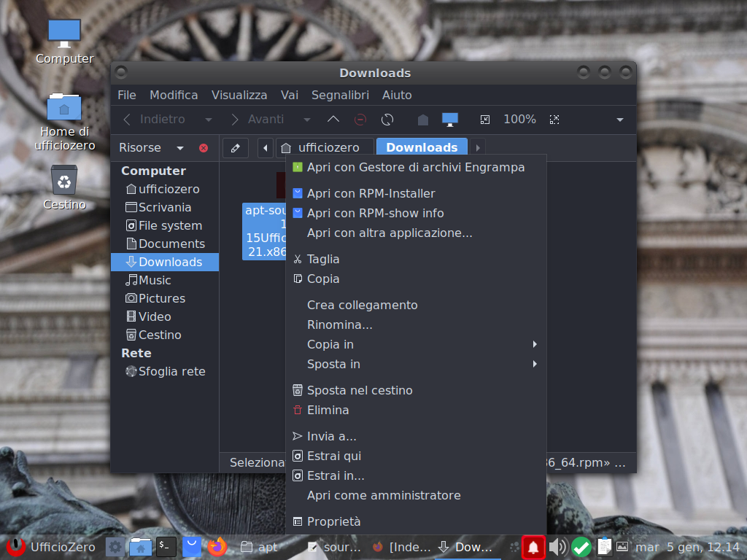747x560 pixels.
Task: Select Estrai qui from the context menu
Action: (x=333, y=456)
